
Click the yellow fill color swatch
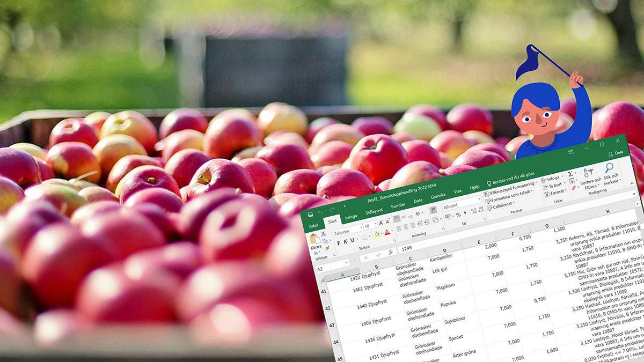[x=376, y=234]
